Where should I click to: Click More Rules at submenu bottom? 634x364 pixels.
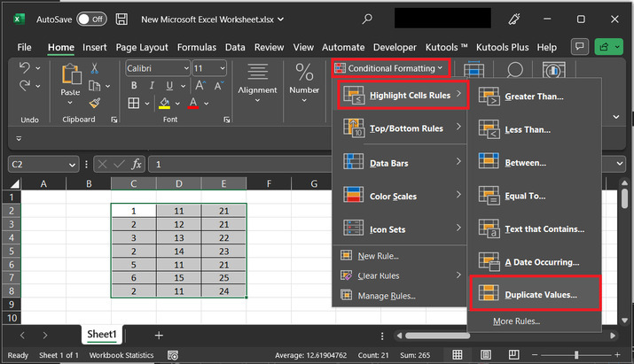click(516, 321)
